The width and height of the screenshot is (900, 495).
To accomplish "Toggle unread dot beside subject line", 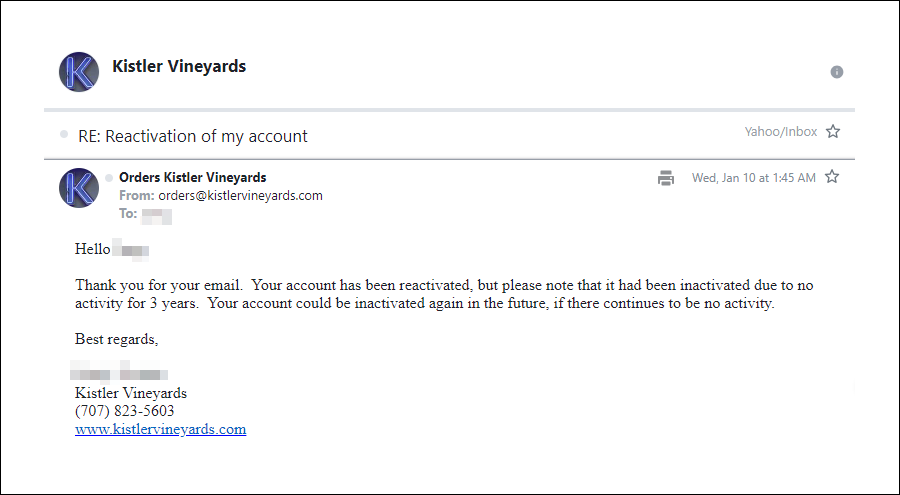I will tap(64, 134).
